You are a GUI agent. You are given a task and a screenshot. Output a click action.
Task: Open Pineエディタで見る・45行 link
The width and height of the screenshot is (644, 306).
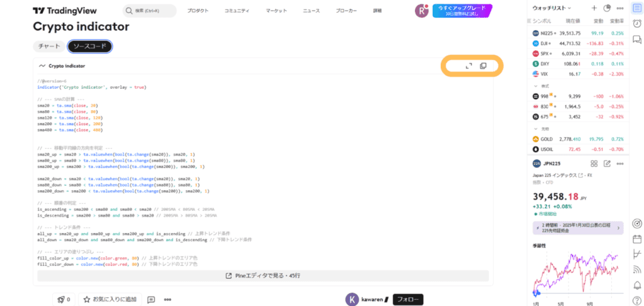263,276
